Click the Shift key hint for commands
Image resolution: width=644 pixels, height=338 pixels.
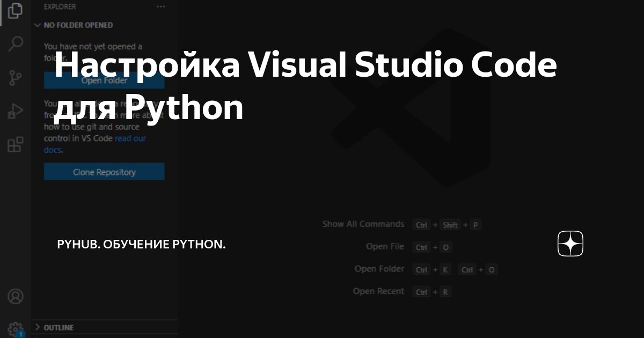(x=451, y=225)
